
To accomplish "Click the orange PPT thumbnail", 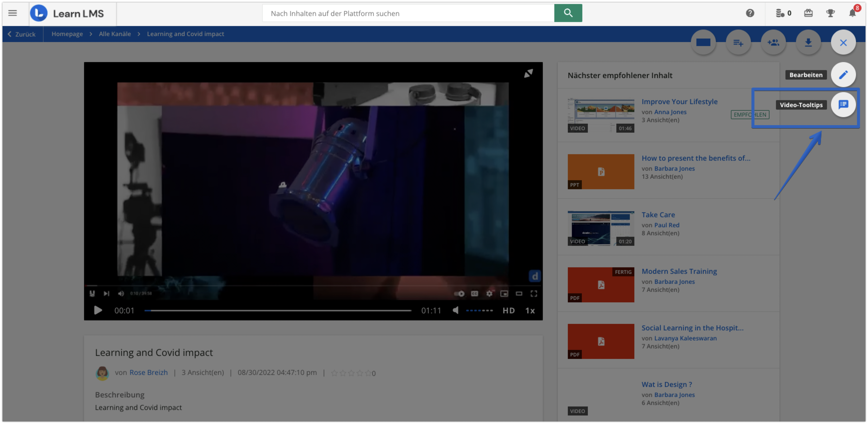I will pos(601,172).
